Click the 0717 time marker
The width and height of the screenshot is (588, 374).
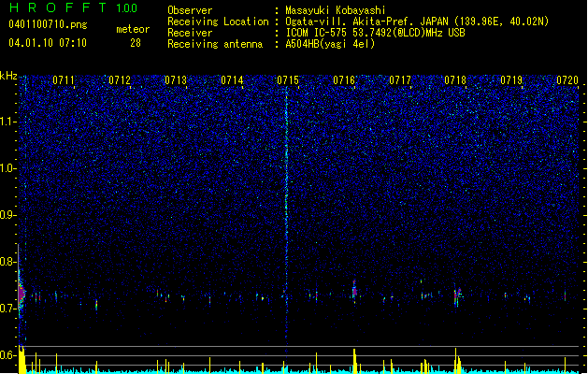pos(400,80)
